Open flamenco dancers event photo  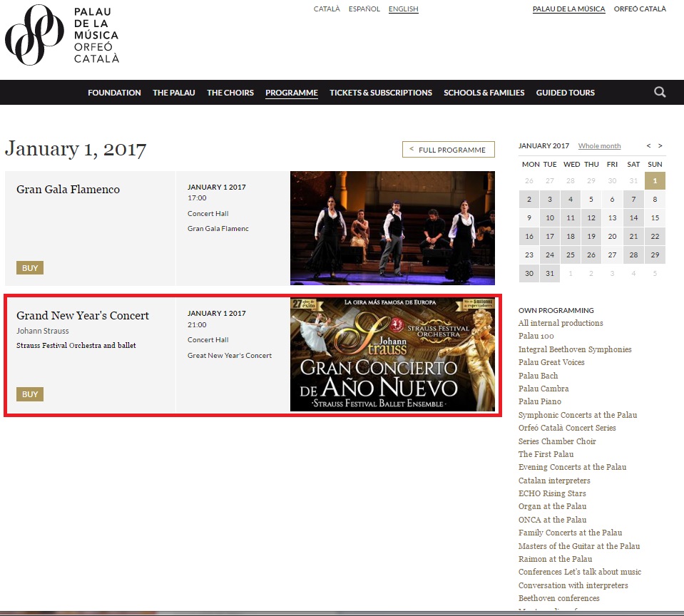point(392,228)
